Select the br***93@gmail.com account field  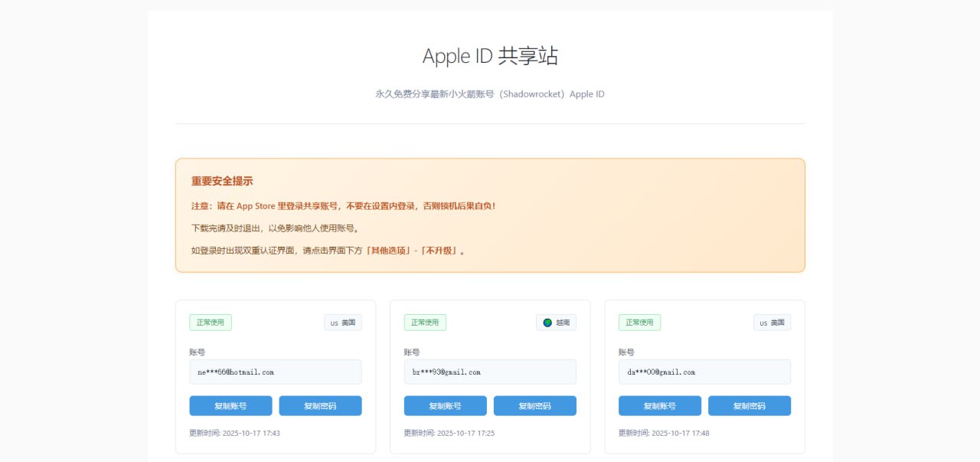click(489, 372)
